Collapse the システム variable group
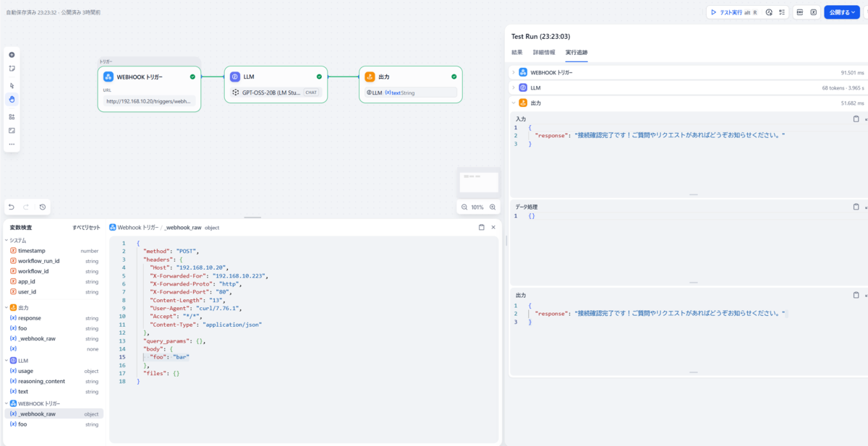 pyautogui.click(x=7, y=240)
